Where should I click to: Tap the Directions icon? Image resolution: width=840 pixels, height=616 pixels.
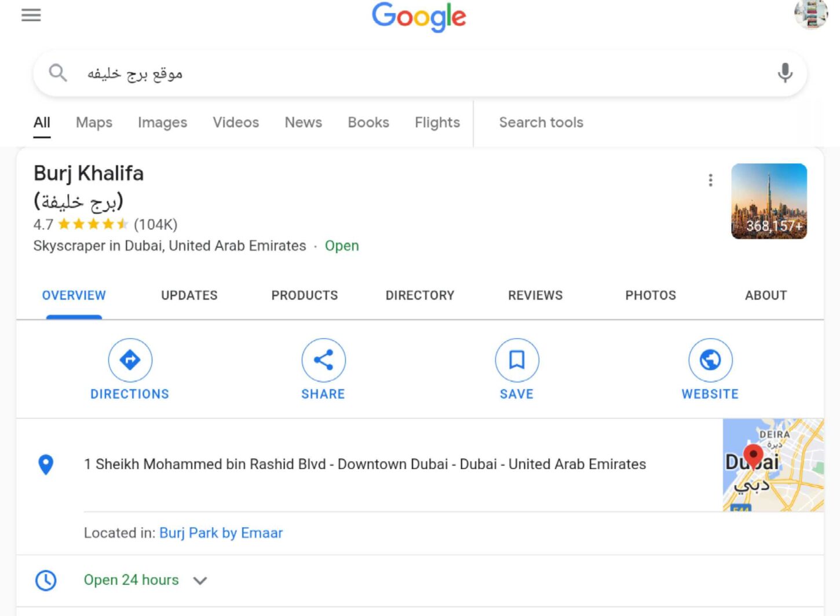(x=130, y=360)
